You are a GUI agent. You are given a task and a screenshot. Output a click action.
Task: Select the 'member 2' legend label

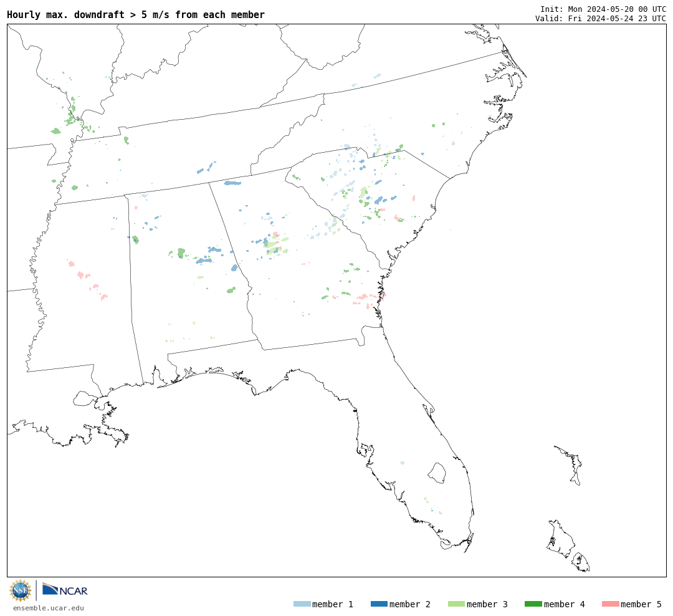(410, 604)
